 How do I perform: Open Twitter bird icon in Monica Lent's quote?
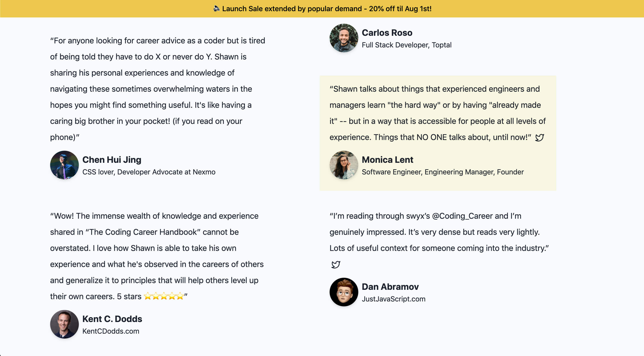[539, 138]
